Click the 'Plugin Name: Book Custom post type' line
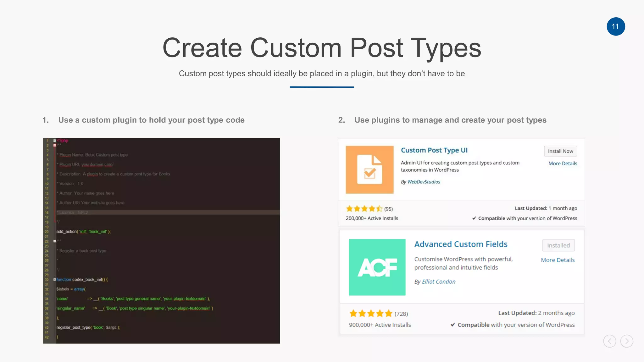 click(92, 155)
